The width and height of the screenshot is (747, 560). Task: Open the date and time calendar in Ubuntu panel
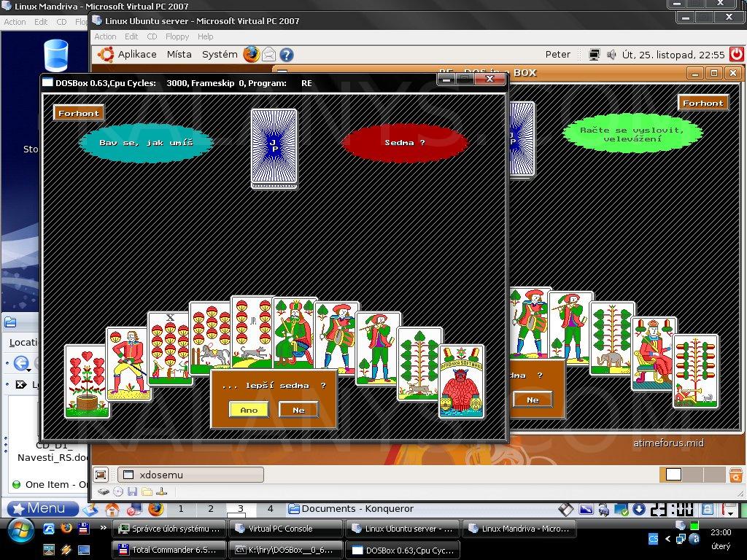(x=672, y=54)
